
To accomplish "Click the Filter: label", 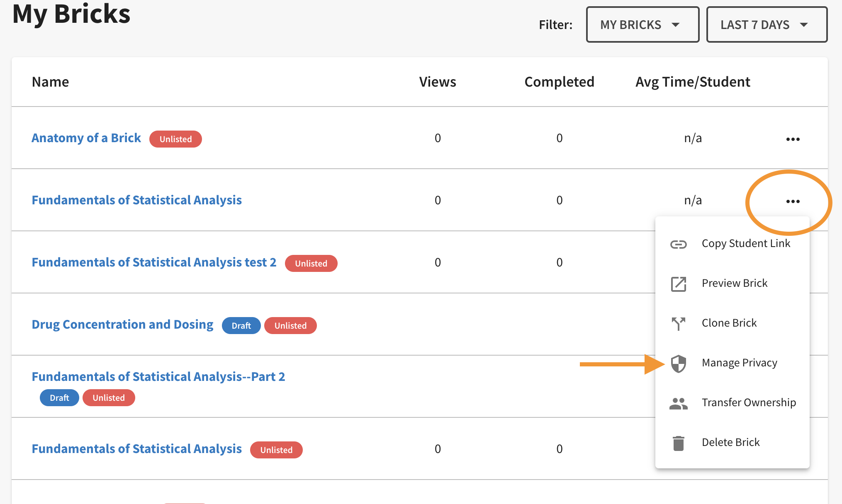I will 555,25.
